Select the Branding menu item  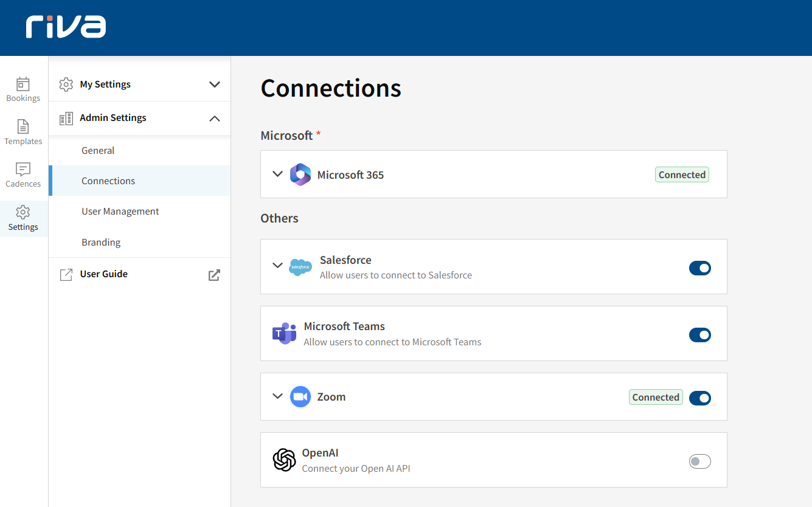101,242
